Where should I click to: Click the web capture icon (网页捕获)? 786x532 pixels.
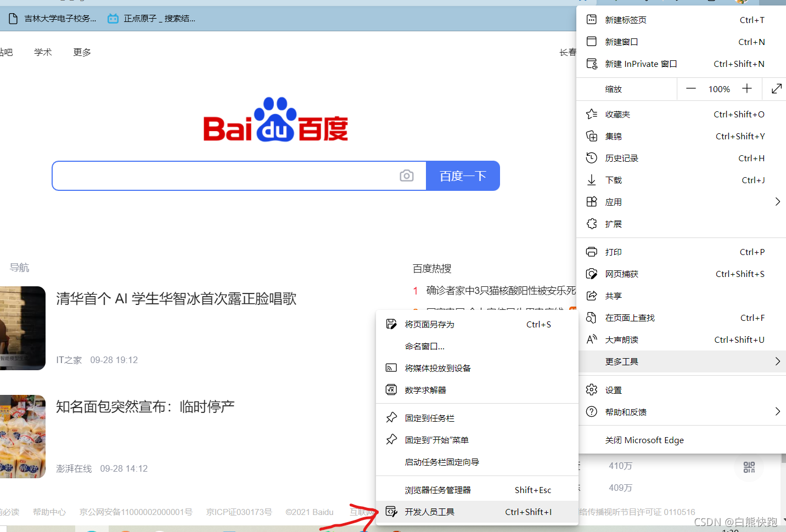[x=592, y=274]
